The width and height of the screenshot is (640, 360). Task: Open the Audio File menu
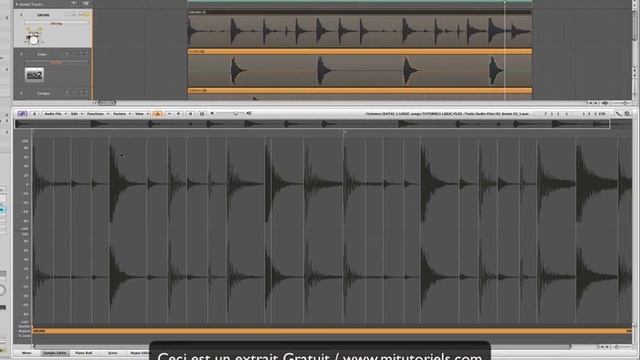point(55,114)
